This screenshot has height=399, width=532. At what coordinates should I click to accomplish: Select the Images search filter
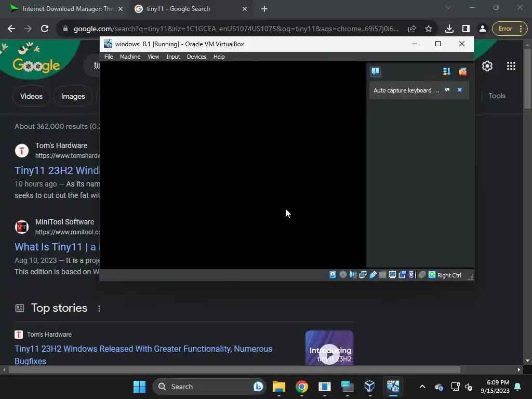point(73,96)
